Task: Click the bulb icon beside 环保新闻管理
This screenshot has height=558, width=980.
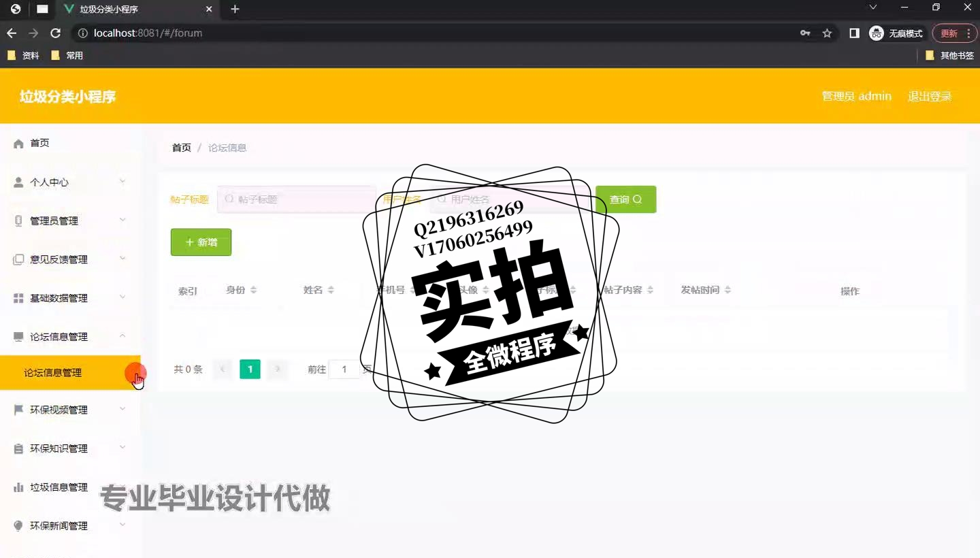Action: click(x=18, y=526)
